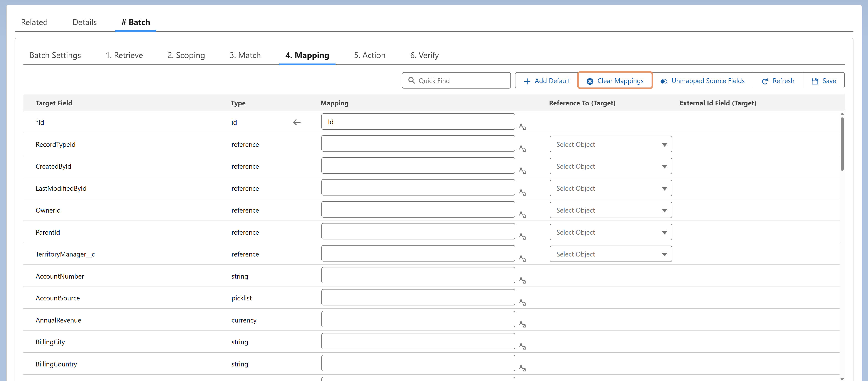This screenshot has height=381, width=868.
Task: Click the mapping input for OwnerId
Action: [x=418, y=209]
